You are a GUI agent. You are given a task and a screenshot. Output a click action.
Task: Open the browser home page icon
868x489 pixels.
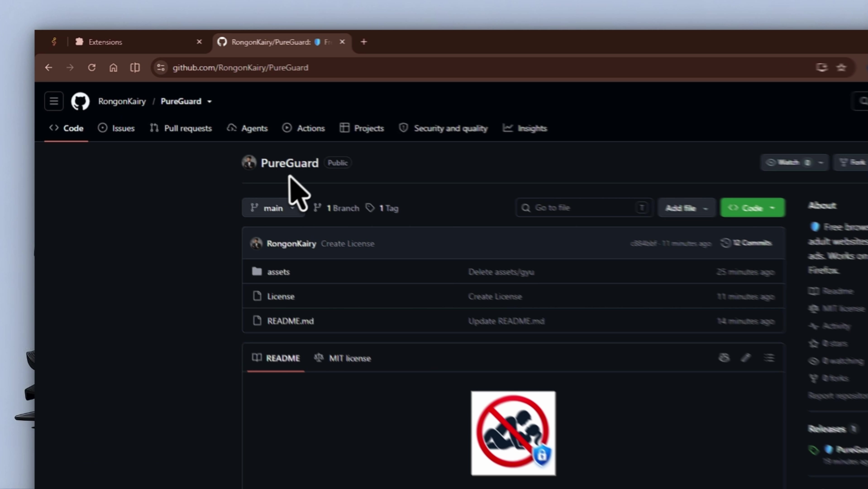pyautogui.click(x=113, y=68)
